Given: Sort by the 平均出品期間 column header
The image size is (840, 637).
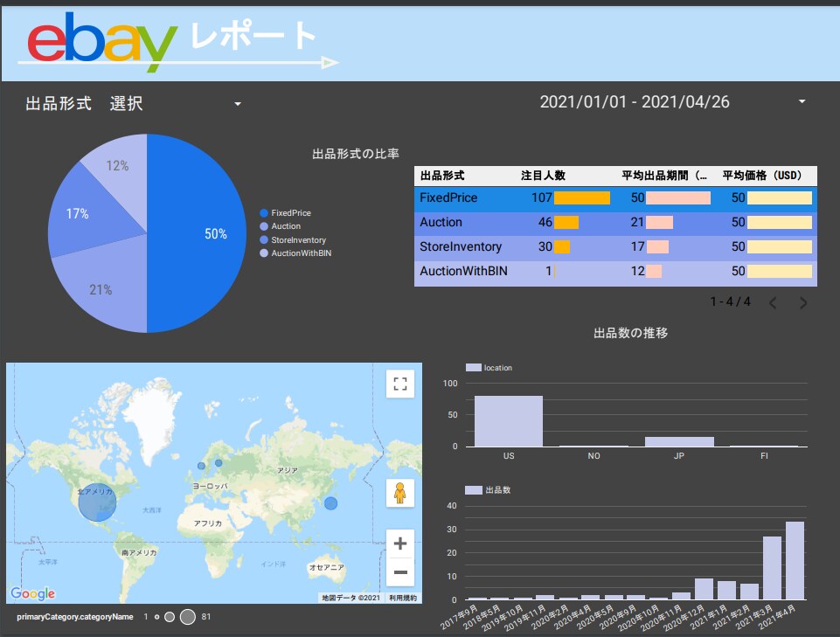Looking at the screenshot, I should [x=664, y=176].
